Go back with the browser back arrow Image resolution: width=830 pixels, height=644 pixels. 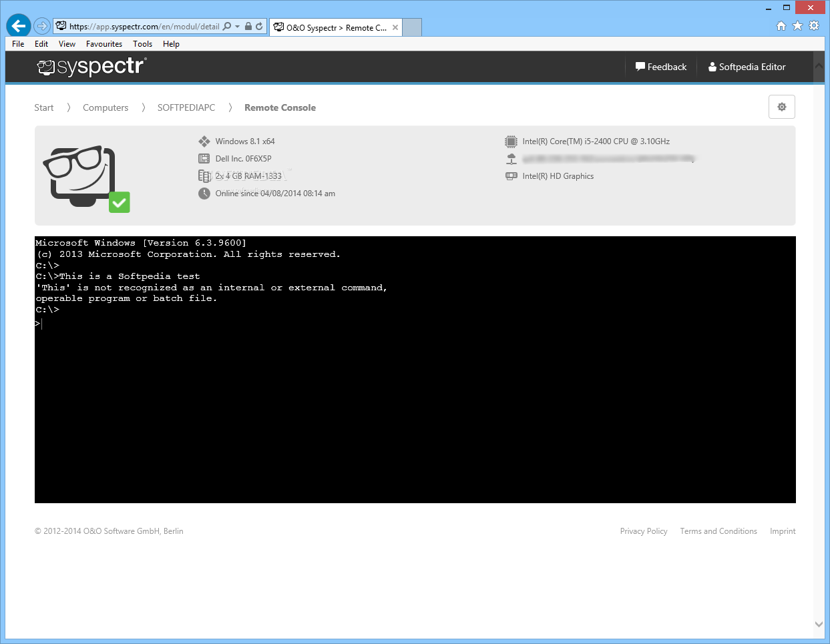pyautogui.click(x=18, y=26)
